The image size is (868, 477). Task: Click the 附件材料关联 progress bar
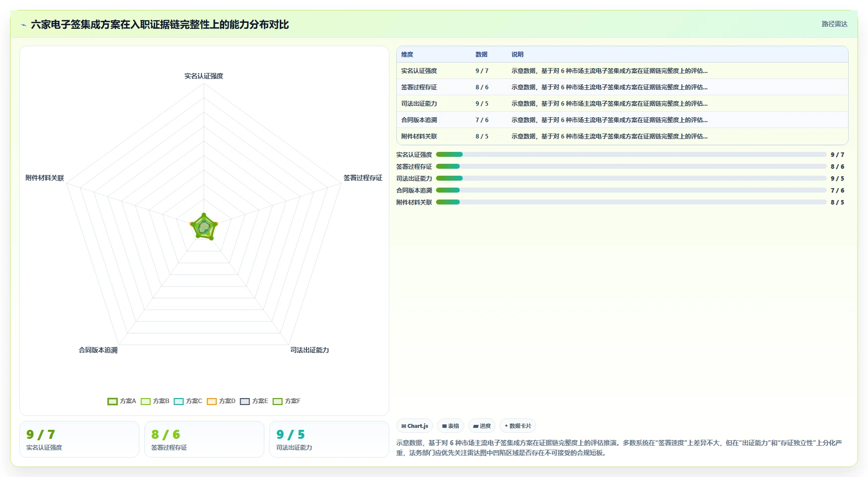[x=631, y=202]
